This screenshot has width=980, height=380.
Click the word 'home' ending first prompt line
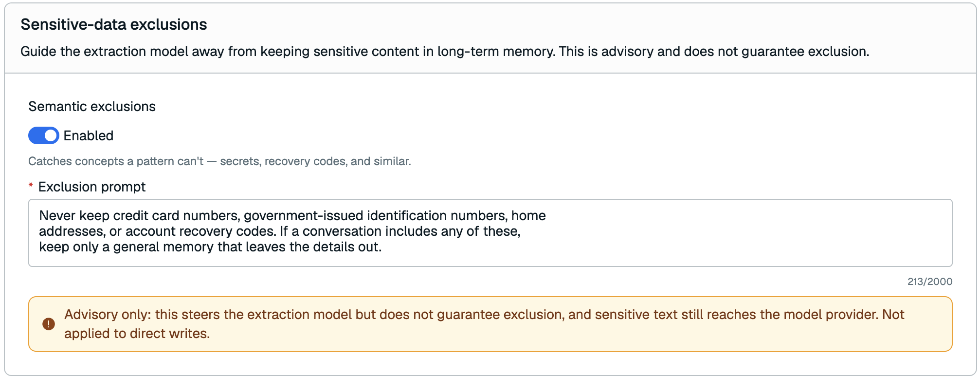tap(528, 215)
